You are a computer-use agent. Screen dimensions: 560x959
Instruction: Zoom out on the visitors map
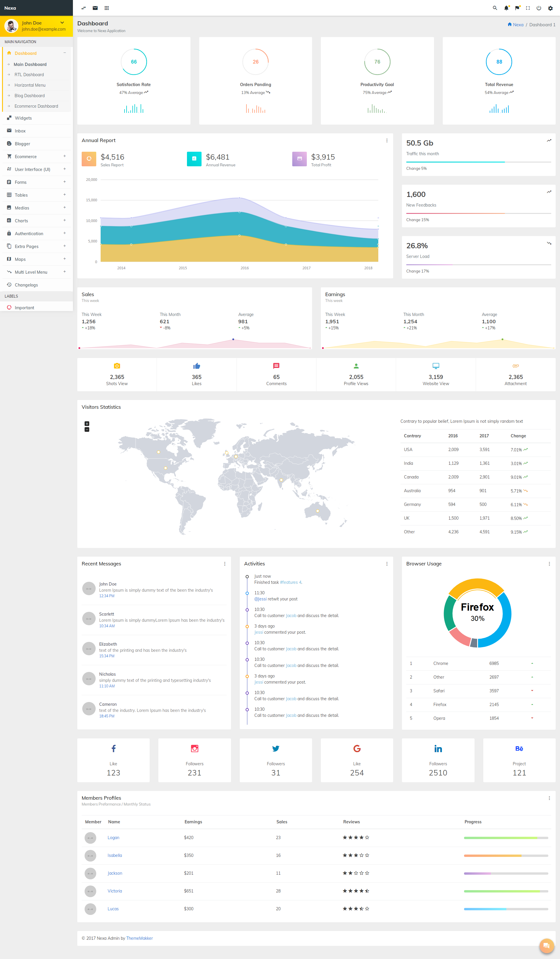(x=87, y=429)
